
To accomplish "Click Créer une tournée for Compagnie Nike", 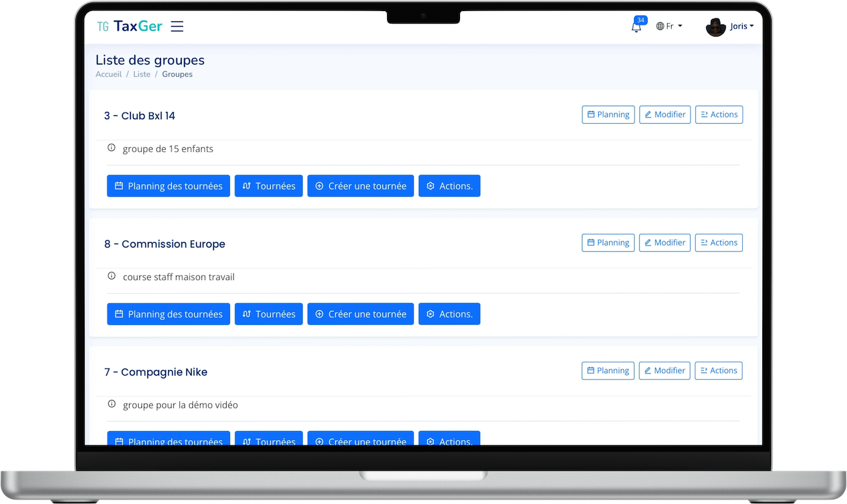I will pyautogui.click(x=360, y=439).
